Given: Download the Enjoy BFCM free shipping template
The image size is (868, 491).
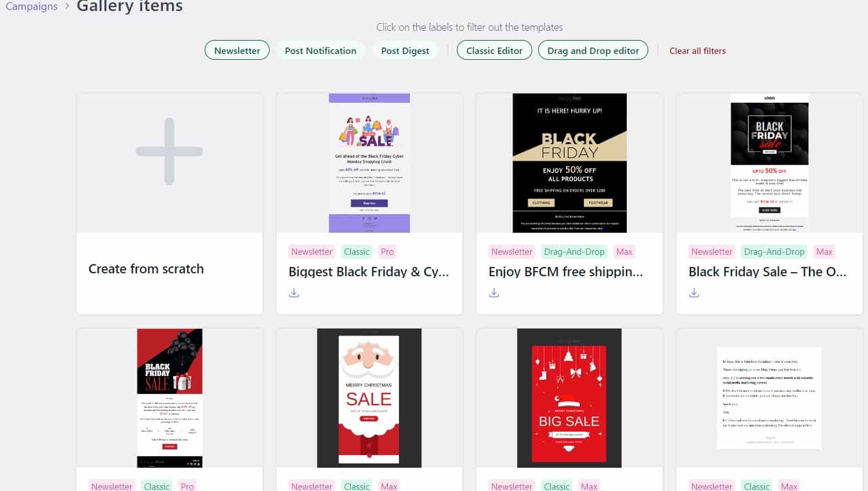Looking at the screenshot, I should pos(494,293).
